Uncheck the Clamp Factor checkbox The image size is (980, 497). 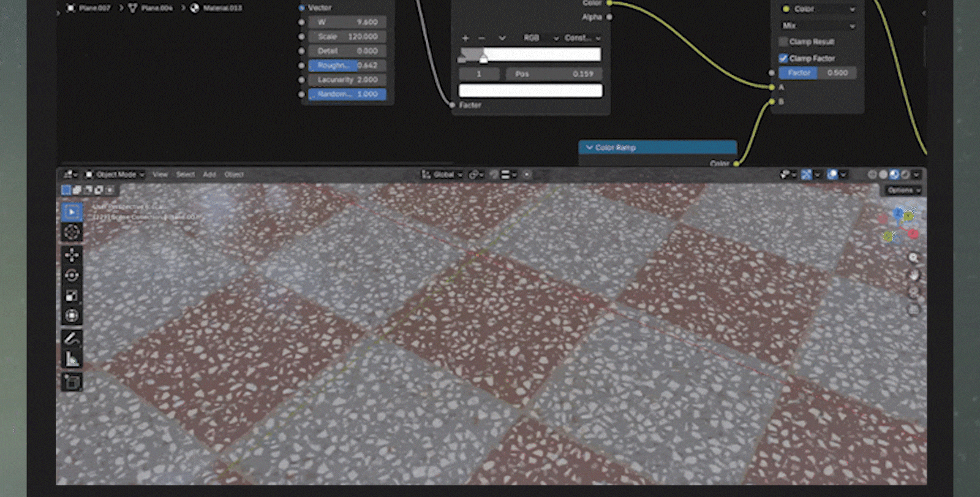783,58
